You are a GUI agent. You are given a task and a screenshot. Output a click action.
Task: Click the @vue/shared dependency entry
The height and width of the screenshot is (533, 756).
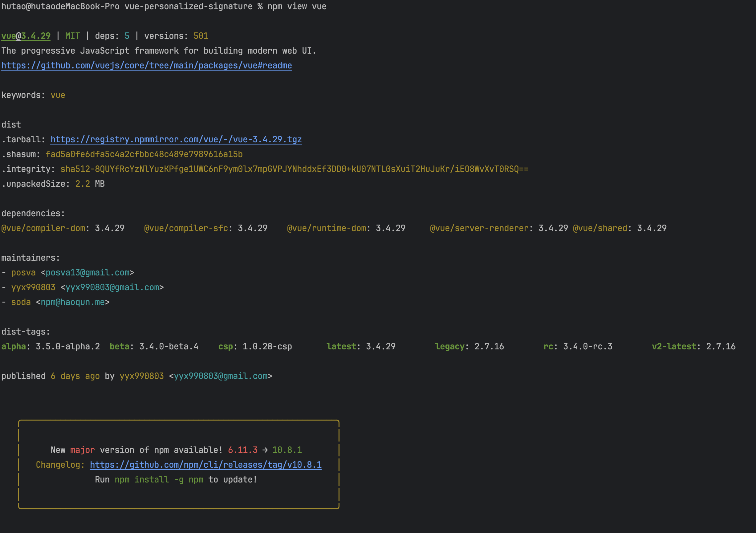coord(600,228)
